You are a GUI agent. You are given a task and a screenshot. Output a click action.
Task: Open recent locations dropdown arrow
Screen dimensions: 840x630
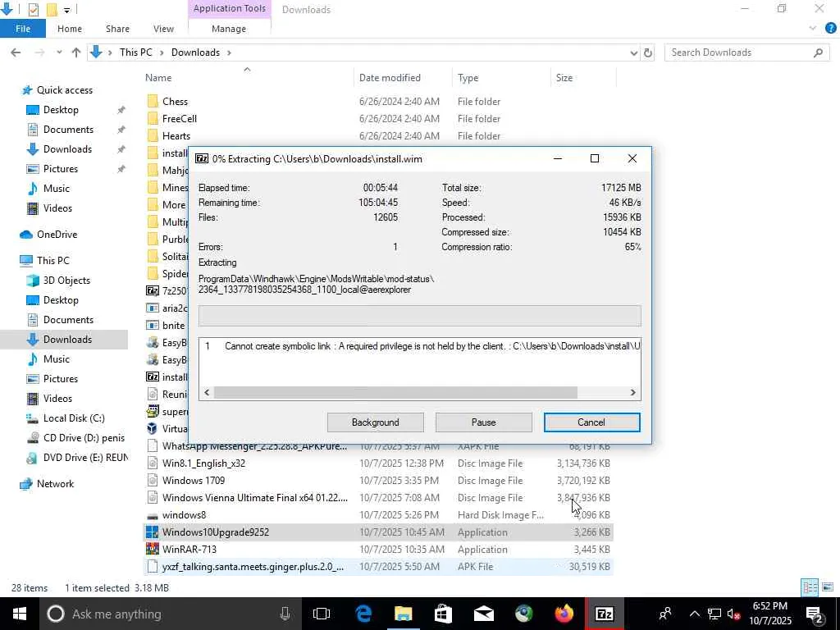(x=59, y=52)
